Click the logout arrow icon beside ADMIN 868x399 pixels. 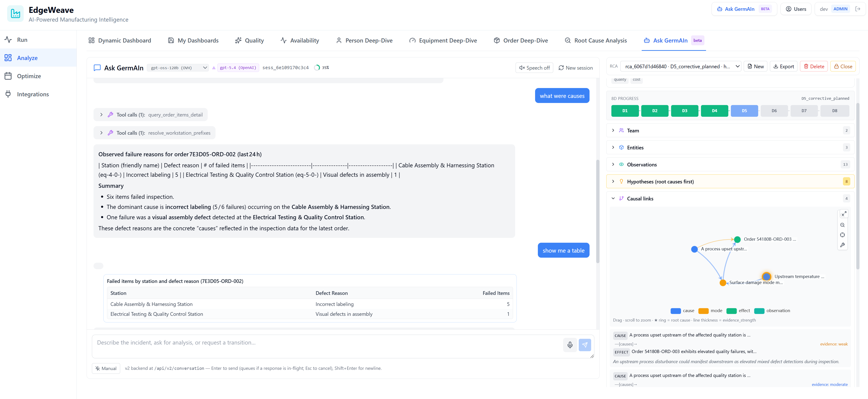(858, 9)
